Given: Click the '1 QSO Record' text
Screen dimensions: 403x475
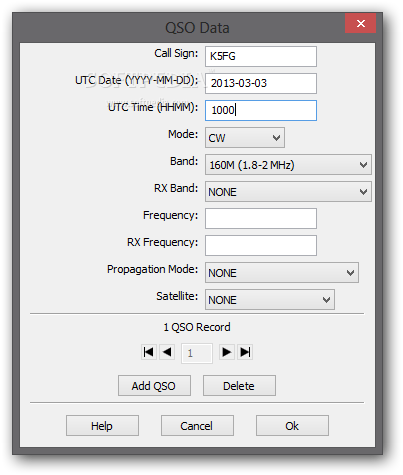Looking at the screenshot, I should click(x=197, y=327).
